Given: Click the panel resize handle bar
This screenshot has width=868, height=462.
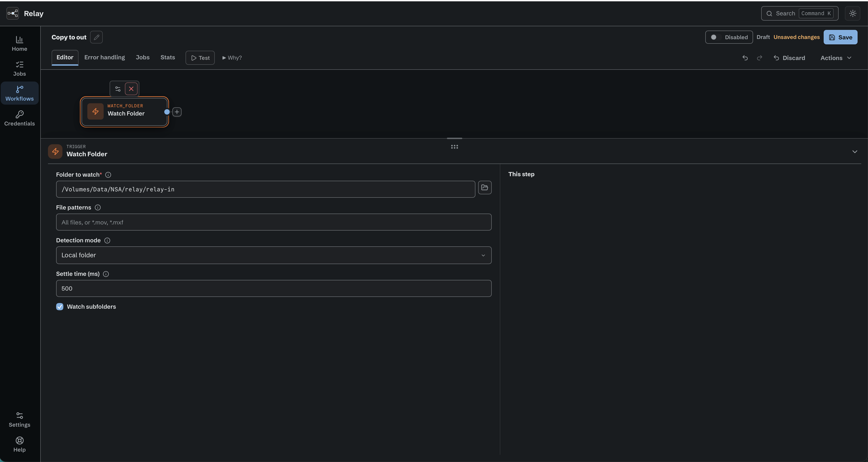Looking at the screenshot, I should point(454,138).
